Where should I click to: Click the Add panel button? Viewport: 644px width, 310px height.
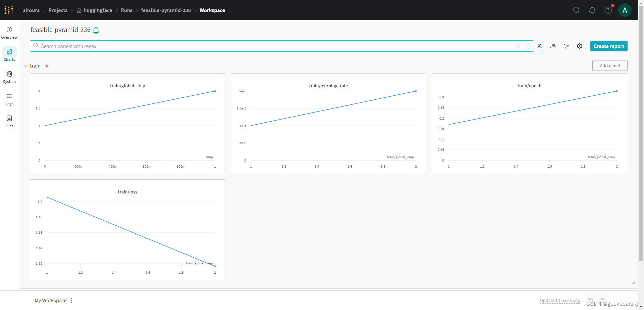610,65
